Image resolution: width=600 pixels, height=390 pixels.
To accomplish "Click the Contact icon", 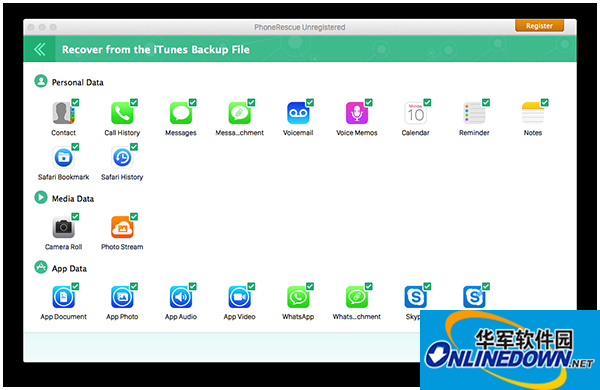I will coord(63,113).
